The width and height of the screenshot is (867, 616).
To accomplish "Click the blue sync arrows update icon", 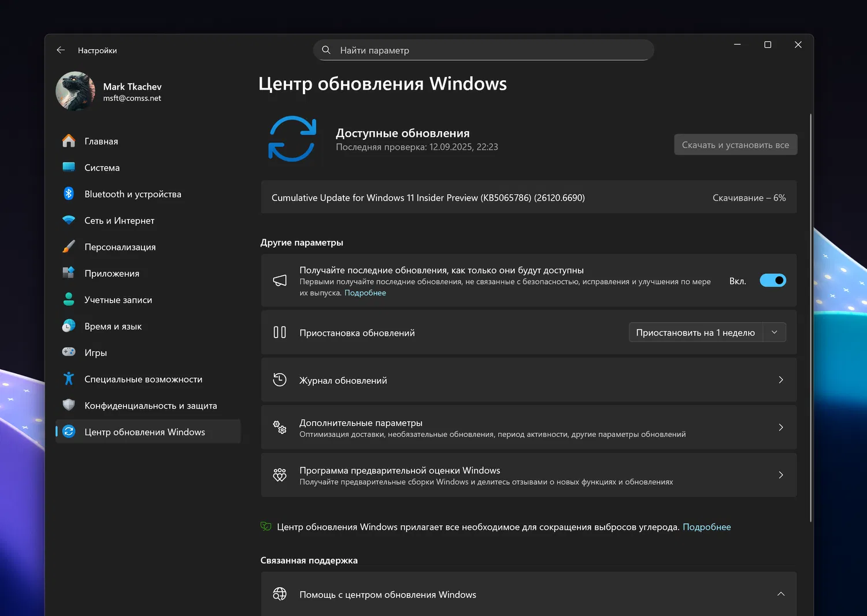I will pyautogui.click(x=292, y=139).
